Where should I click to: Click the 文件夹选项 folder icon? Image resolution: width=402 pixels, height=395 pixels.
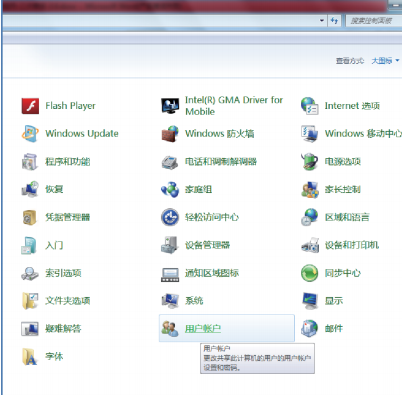coord(30,301)
